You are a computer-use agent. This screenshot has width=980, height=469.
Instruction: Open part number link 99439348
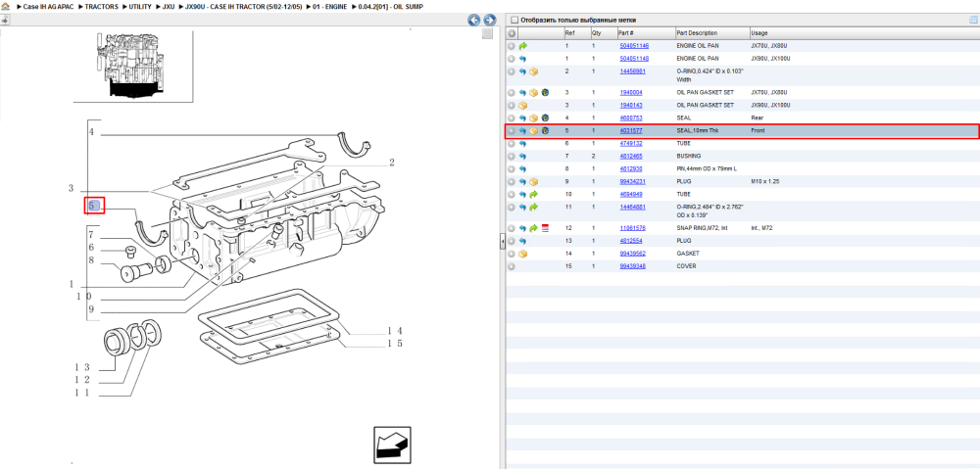click(x=632, y=266)
